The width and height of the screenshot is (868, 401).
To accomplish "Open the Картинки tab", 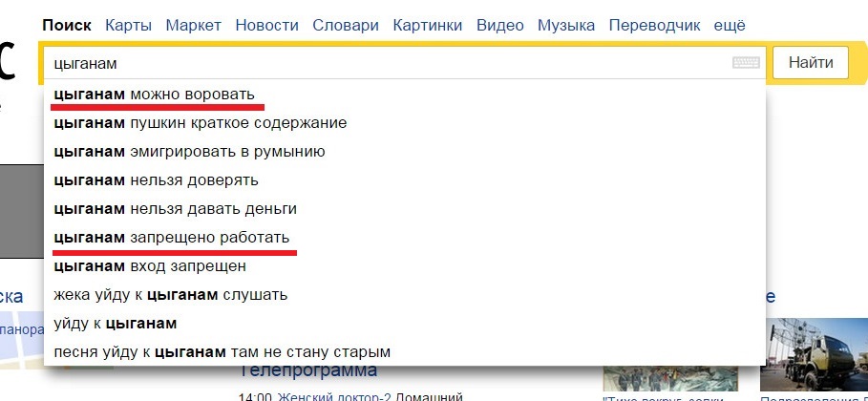I will [428, 26].
